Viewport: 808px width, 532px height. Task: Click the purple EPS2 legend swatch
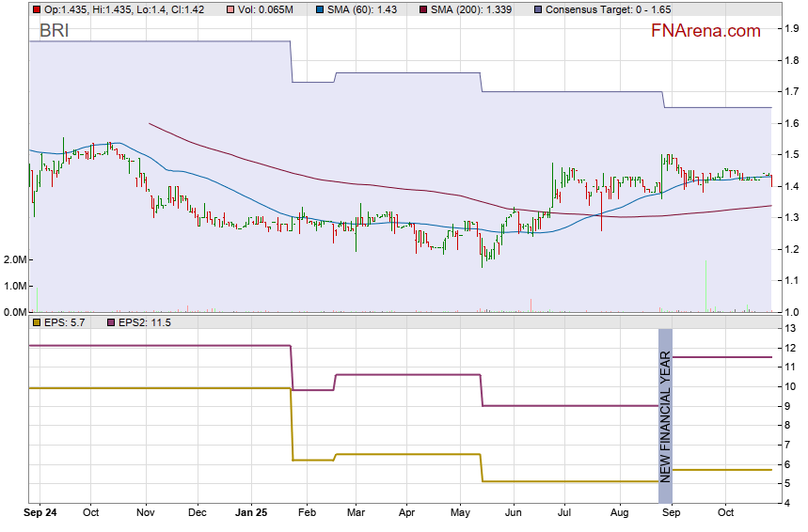click(x=109, y=322)
